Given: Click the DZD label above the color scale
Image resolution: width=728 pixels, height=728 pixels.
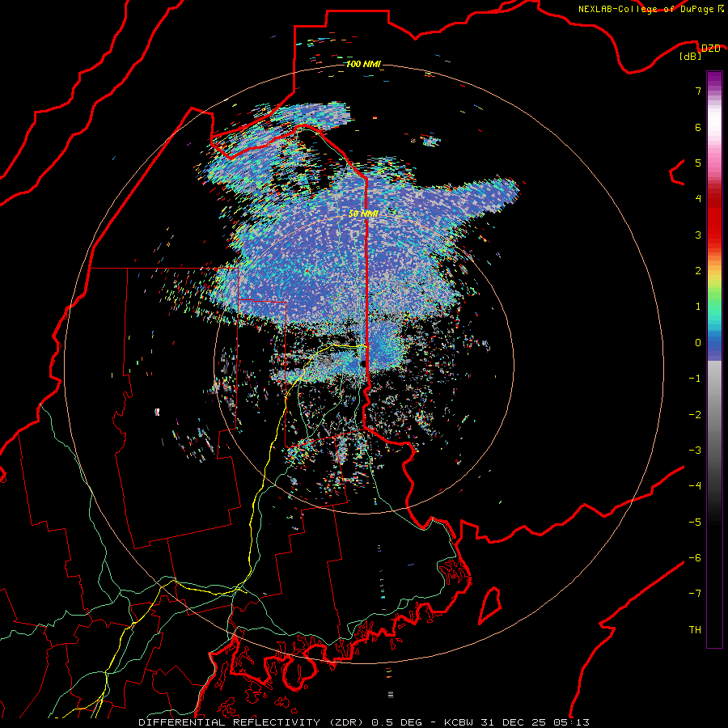Looking at the screenshot, I should pyautogui.click(x=710, y=49).
